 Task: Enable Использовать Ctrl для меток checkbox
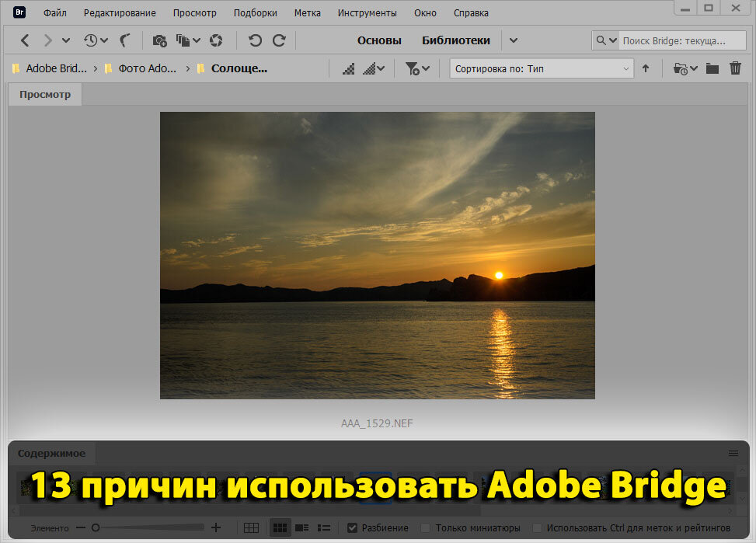537,528
